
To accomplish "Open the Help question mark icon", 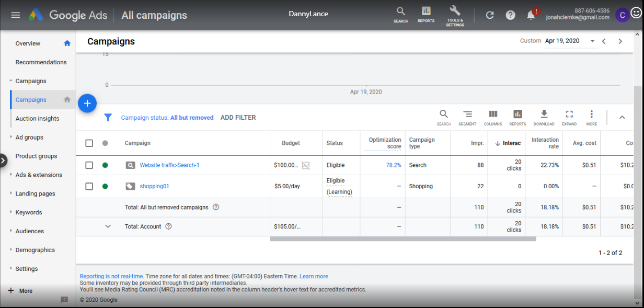I will click(x=511, y=15).
